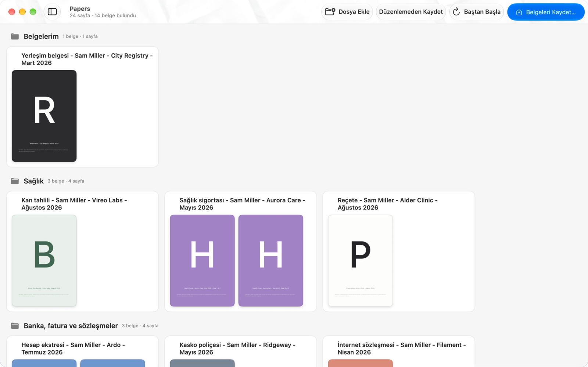Click the title "Hesap ekstresi - Sam Miller - Ardo"
588x367 pixels.
coord(73,349)
